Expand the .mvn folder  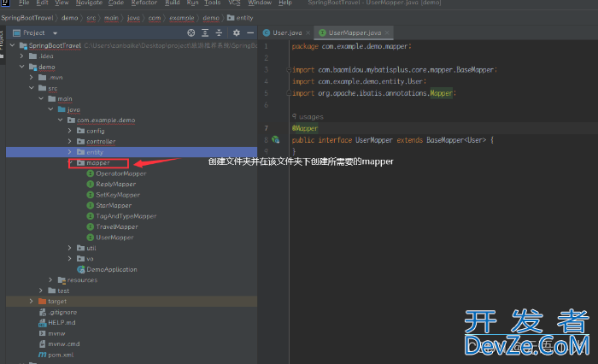(x=32, y=78)
